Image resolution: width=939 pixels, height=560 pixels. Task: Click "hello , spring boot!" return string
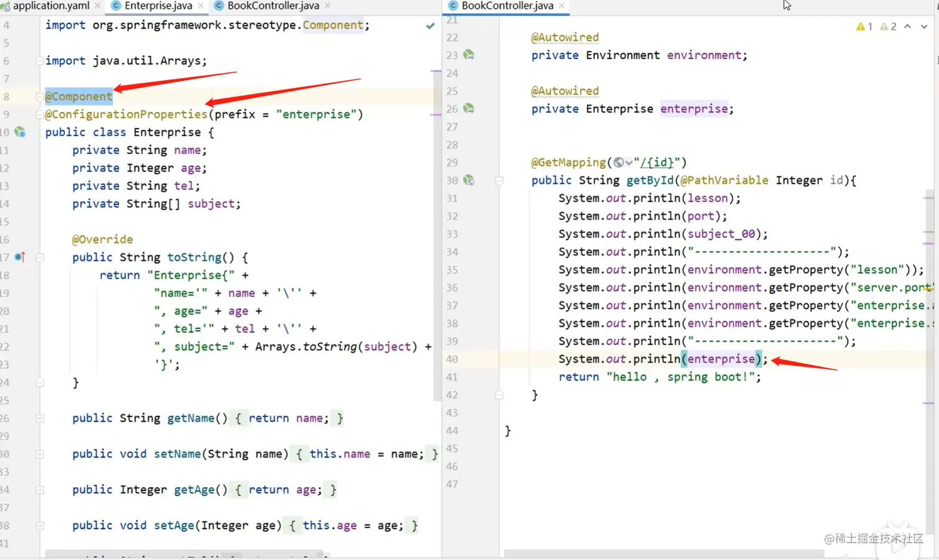coord(681,377)
